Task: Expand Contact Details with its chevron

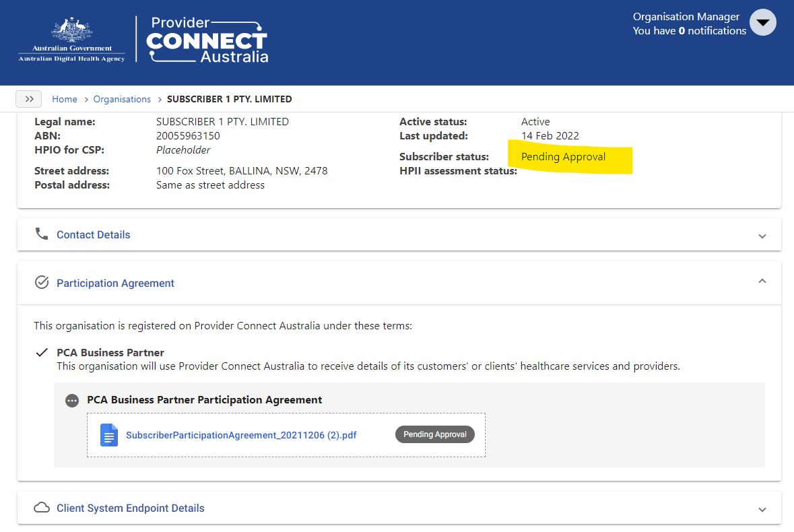Action: [x=762, y=236]
